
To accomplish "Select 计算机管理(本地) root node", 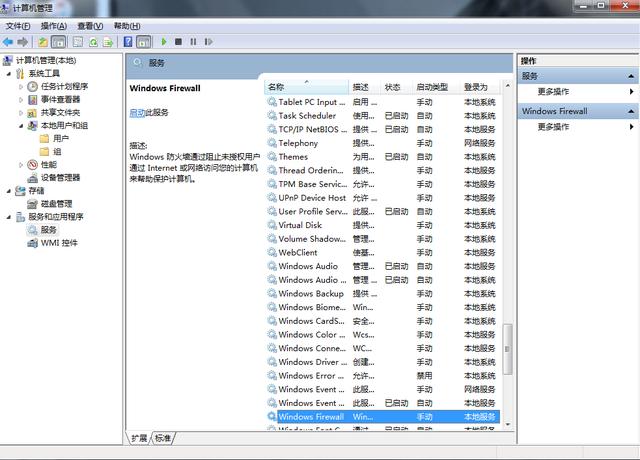I will [46, 60].
